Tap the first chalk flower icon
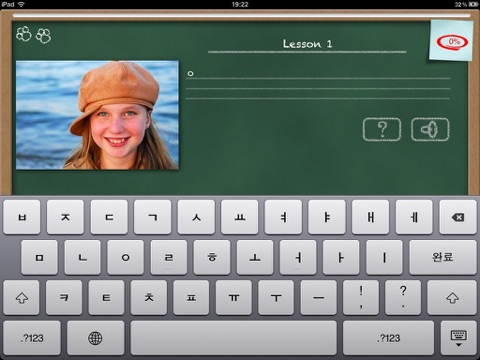Viewport: 480px width, 360px height. tap(24, 34)
